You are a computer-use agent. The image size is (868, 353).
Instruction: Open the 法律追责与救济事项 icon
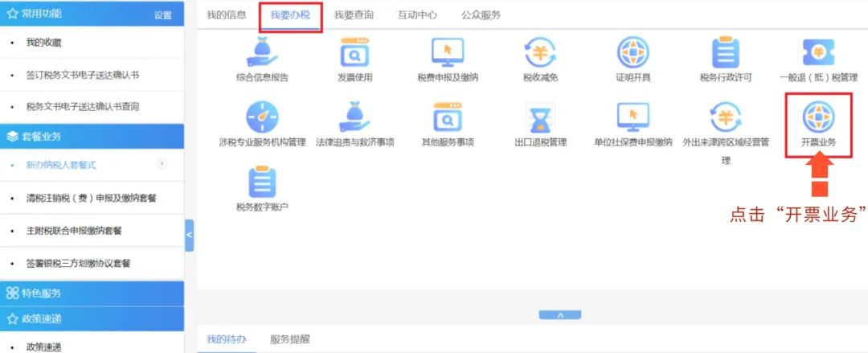[x=355, y=117]
